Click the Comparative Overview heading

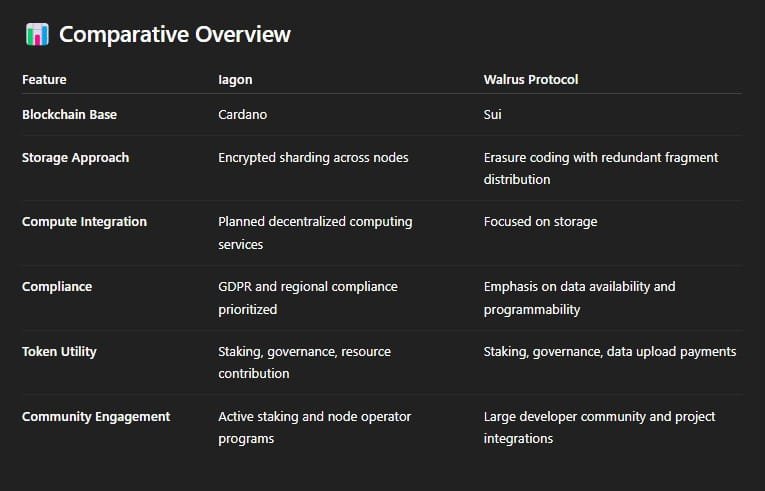174,35
